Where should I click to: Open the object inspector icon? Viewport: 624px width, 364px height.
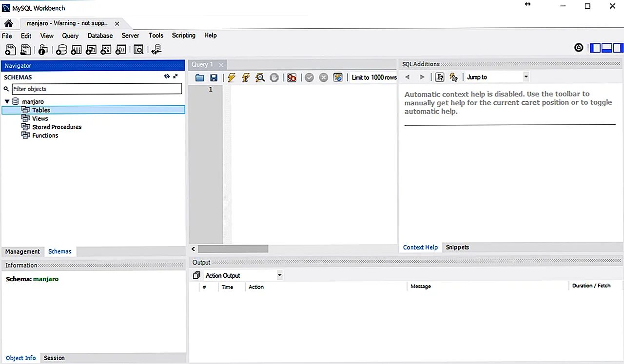pyautogui.click(x=43, y=50)
